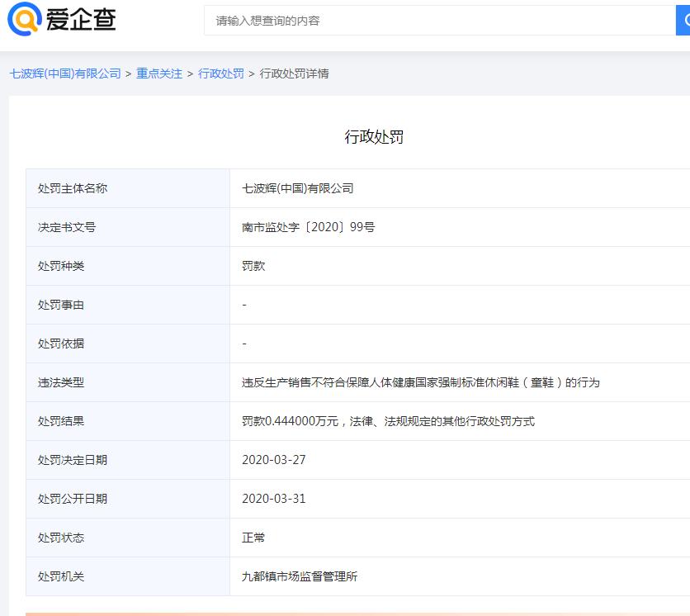
Task: Open the 七波辉(中国)有限公司 company link
Action: click(65, 73)
